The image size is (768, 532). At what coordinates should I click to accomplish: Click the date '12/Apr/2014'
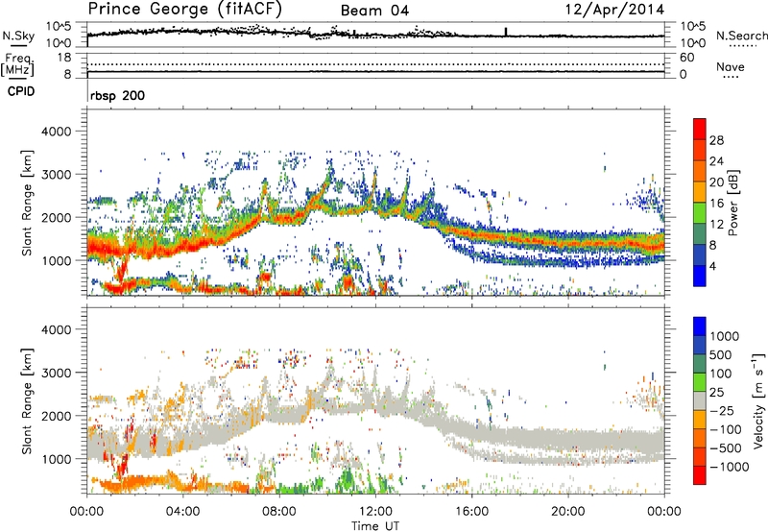click(x=614, y=10)
